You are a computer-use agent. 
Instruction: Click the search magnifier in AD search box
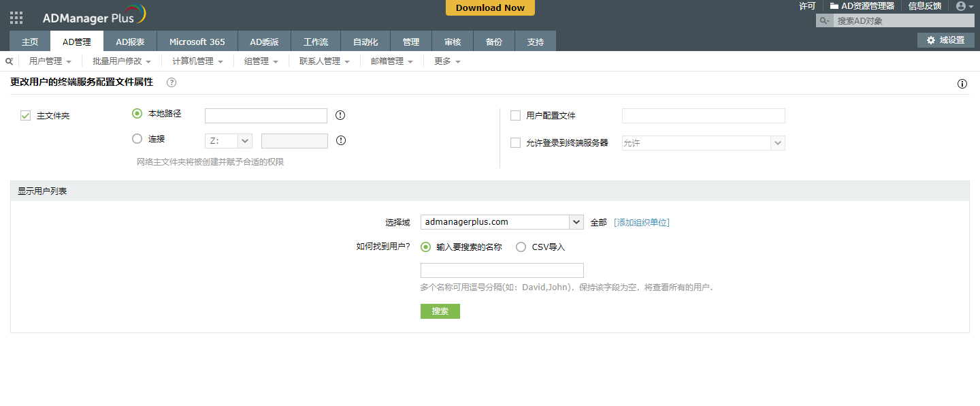pyautogui.click(x=824, y=21)
